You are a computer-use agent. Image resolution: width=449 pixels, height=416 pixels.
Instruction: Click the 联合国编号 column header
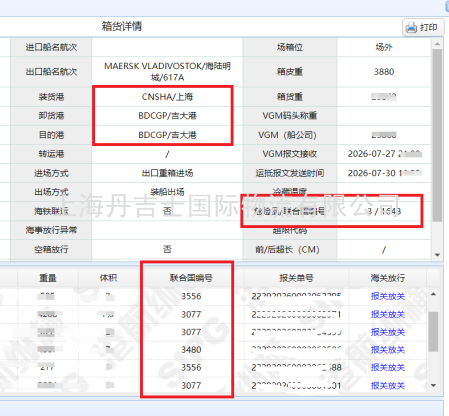(x=191, y=278)
